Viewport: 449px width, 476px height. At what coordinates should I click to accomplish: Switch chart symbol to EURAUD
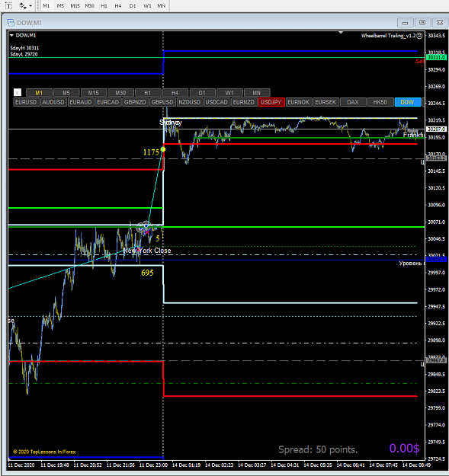tap(81, 102)
